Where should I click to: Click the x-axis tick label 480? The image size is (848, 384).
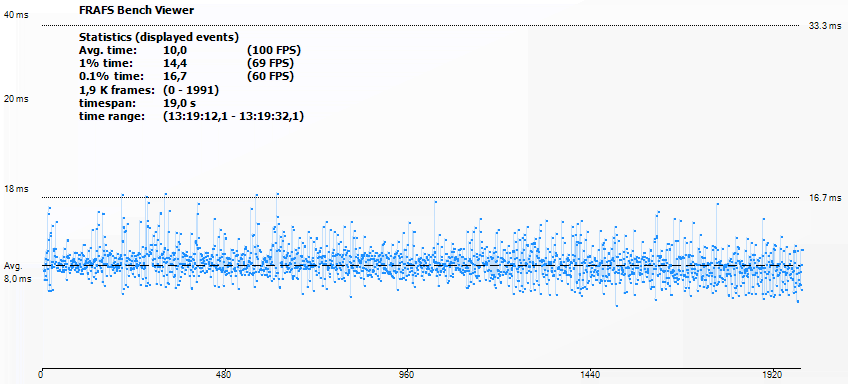(x=223, y=375)
